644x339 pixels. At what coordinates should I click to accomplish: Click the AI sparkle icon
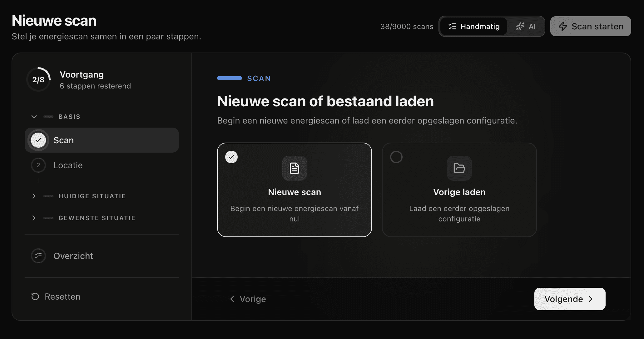tap(520, 26)
